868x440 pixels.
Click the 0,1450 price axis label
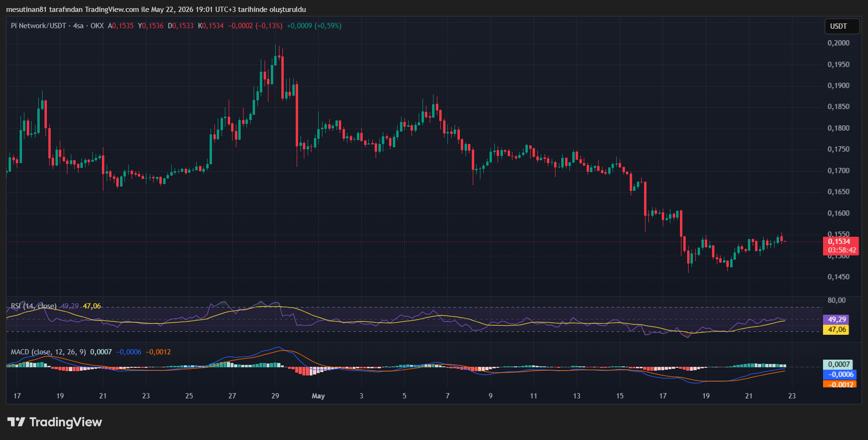pyautogui.click(x=839, y=277)
